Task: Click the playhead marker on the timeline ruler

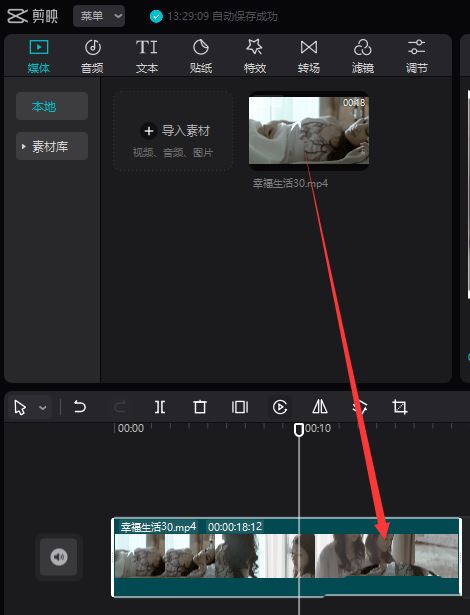Action: click(299, 429)
